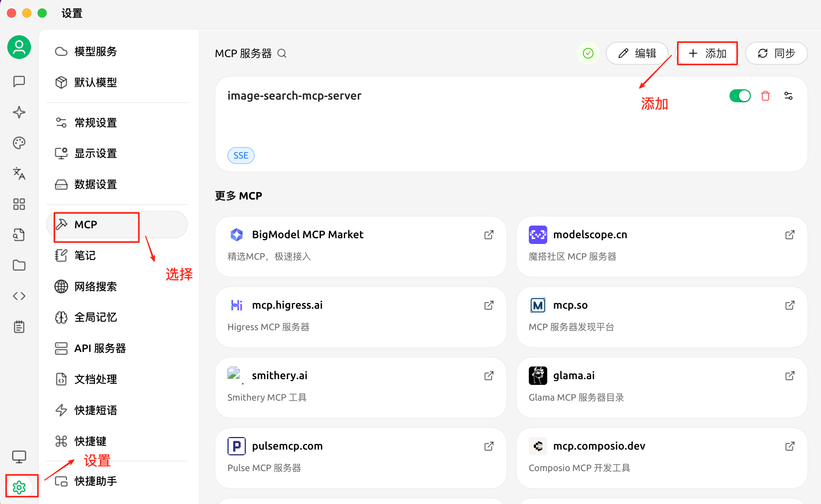Open the painting palette sidebar icon

19,143
